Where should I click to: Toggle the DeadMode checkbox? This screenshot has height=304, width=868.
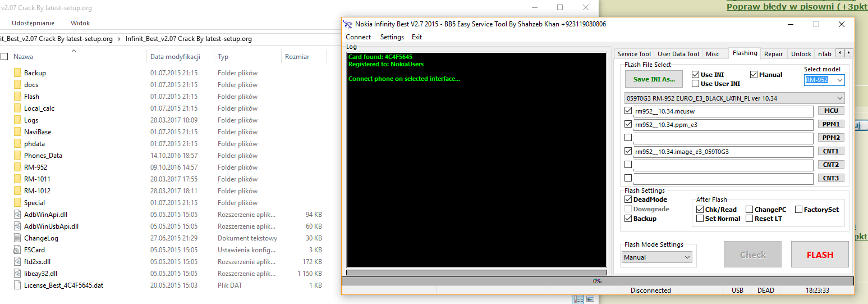tap(628, 199)
